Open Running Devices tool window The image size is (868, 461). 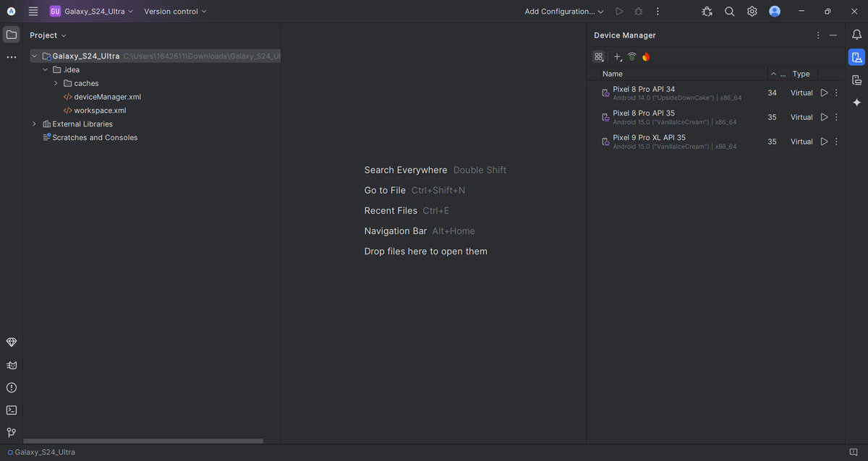click(856, 80)
